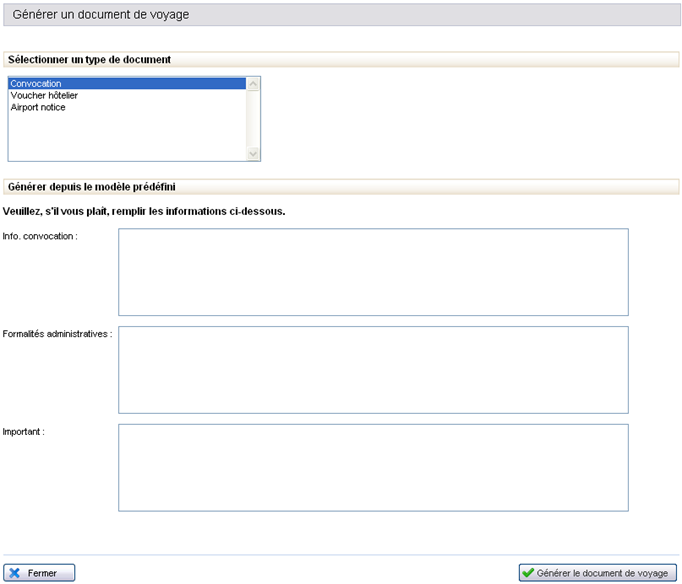Image resolution: width=682 pixels, height=584 pixels.
Task: Click the green checkmark icon on Générer
Action: [x=528, y=573]
